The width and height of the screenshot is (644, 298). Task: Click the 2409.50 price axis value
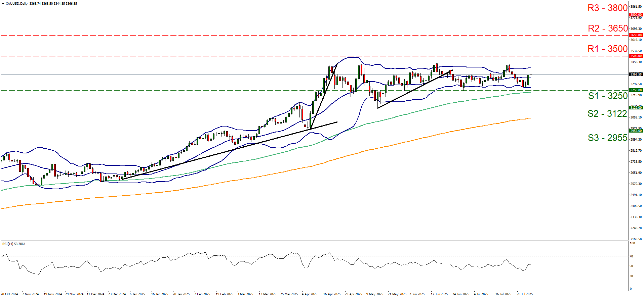pyautogui.click(x=636, y=206)
